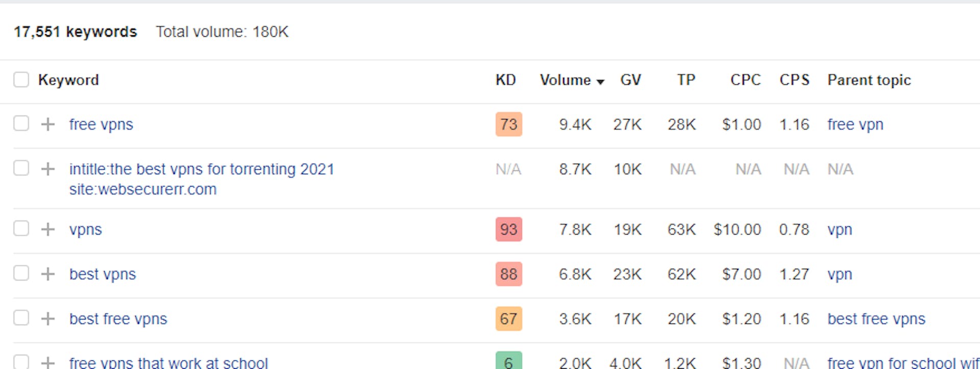Screen dimensions: 980x369
Task: Open 'best free vpns' parent topic link
Action: coord(876,319)
